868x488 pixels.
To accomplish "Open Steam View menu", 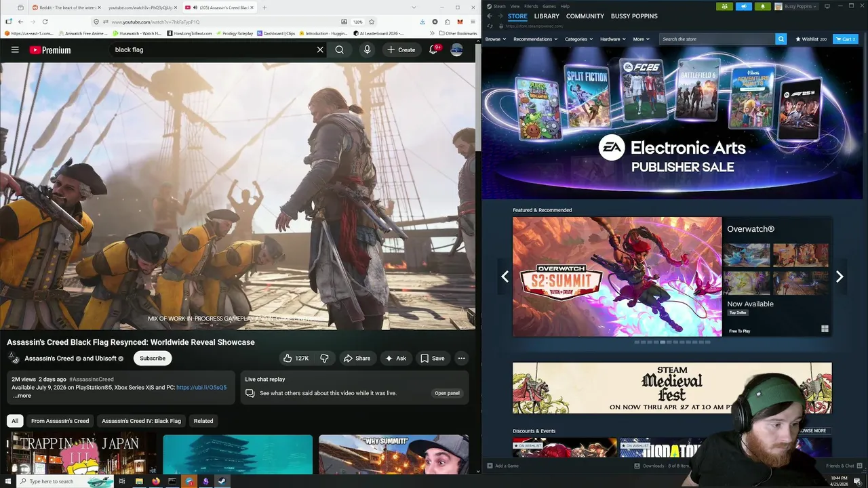I will [515, 6].
